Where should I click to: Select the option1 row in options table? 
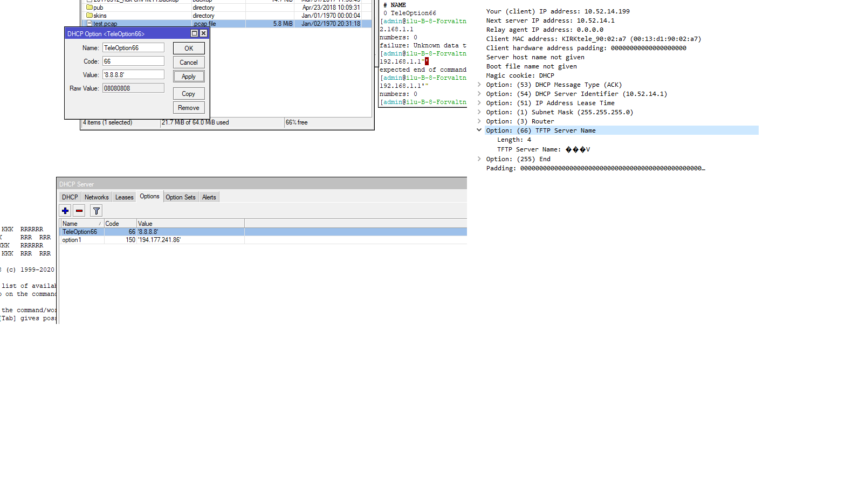point(263,240)
